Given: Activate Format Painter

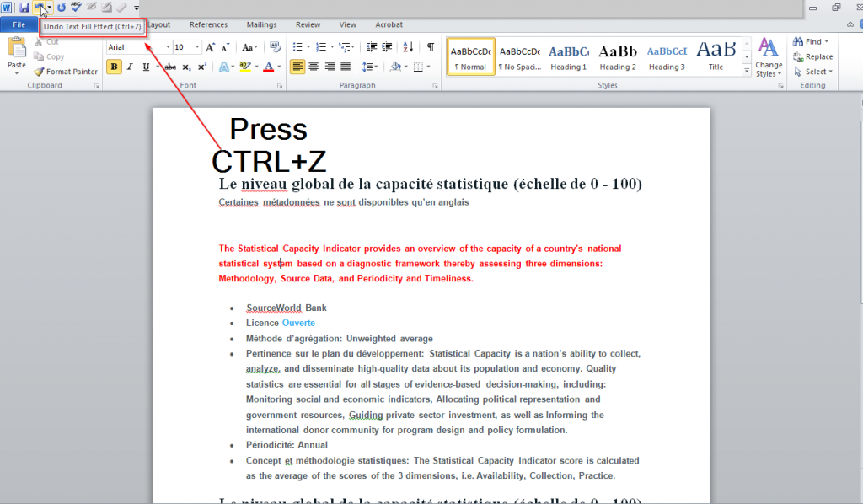Looking at the screenshot, I should point(66,72).
